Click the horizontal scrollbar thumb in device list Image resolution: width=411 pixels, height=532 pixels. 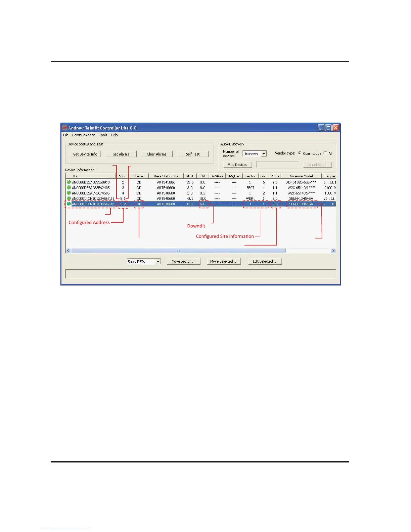click(x=178, y=251)
